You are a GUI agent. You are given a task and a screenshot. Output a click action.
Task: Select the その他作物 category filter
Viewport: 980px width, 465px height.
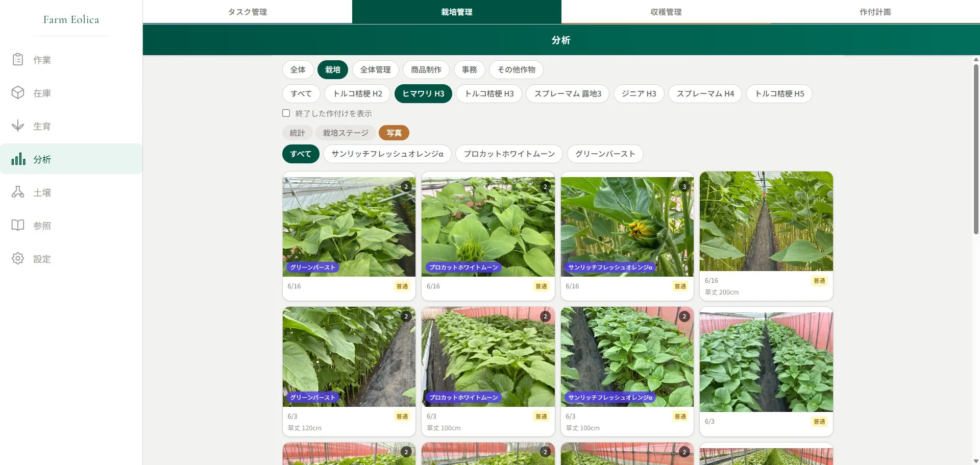point(517,69)
